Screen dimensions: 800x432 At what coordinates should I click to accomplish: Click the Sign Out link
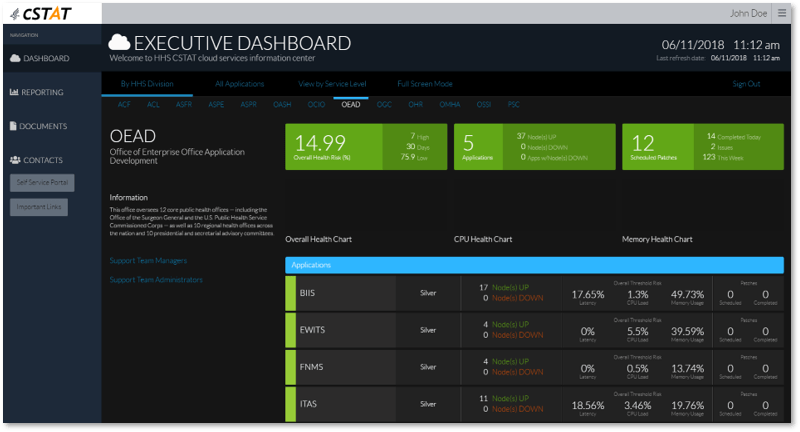(746, 84)
